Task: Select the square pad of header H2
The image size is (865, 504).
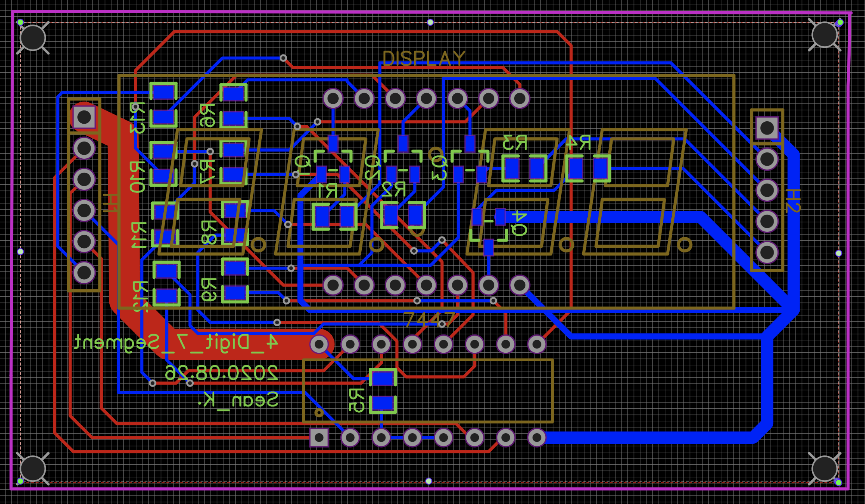Action: coord(767,128)
